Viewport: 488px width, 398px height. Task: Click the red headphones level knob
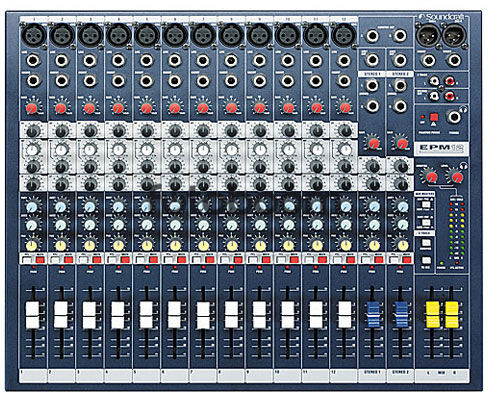[457, 177]
